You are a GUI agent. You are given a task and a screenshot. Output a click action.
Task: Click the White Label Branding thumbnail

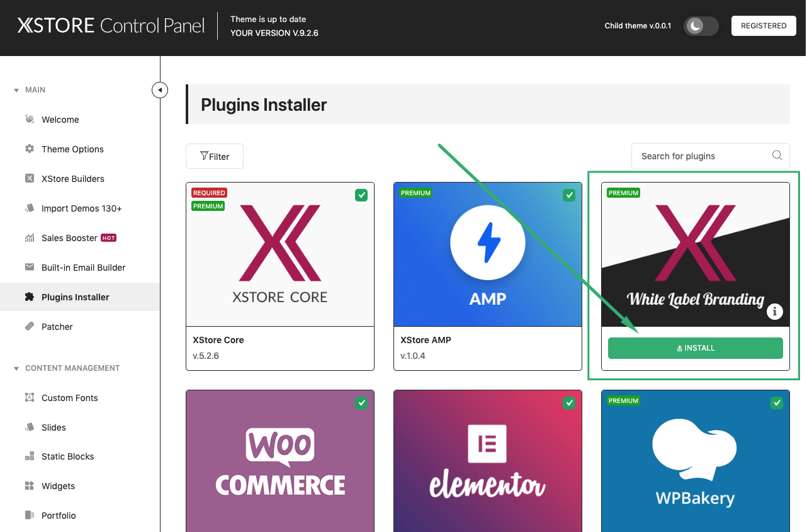[x=696, y=254]
